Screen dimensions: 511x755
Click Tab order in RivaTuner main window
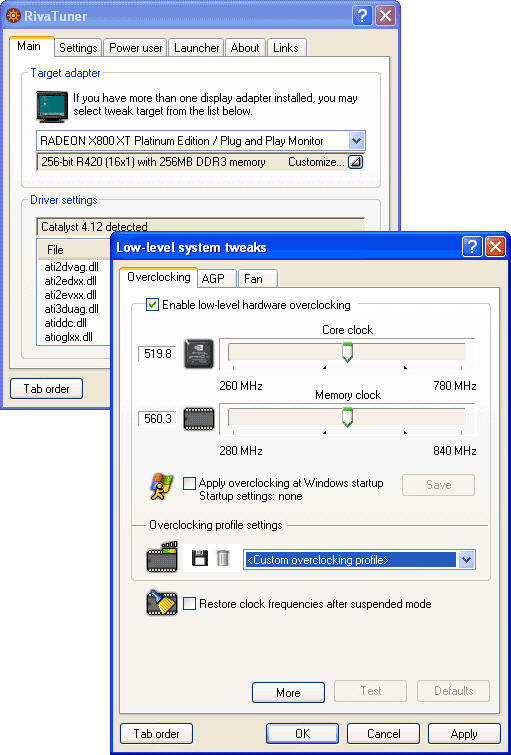pyautogui.click(x=46, y=389)
